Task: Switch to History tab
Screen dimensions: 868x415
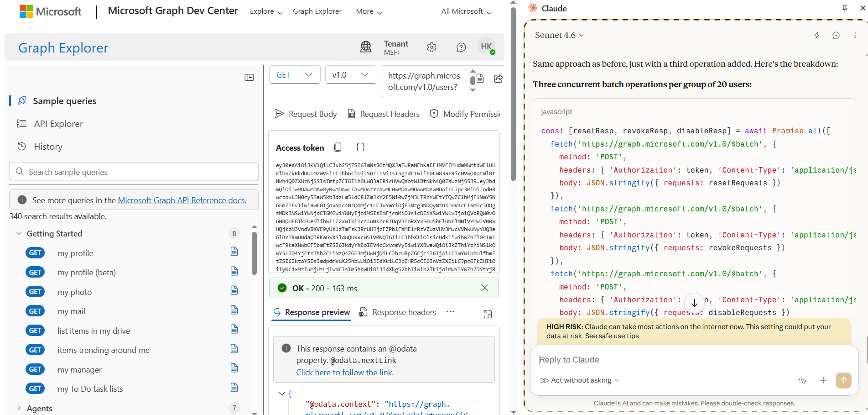Action: [x=48, y=147]
